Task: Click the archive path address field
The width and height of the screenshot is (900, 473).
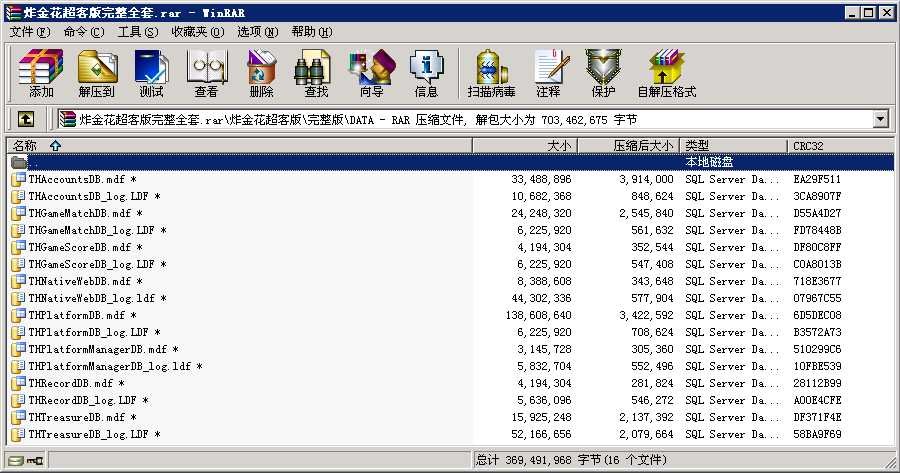Action: [x=465, y=119]
